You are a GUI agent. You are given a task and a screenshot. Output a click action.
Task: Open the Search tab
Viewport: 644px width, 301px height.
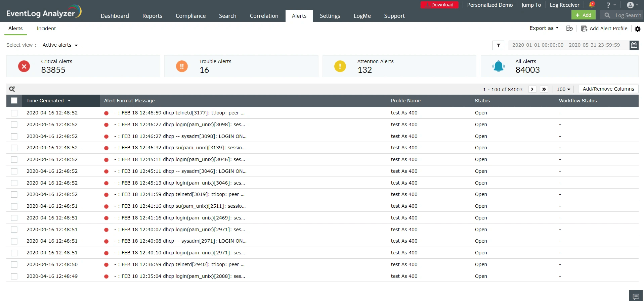227,16
